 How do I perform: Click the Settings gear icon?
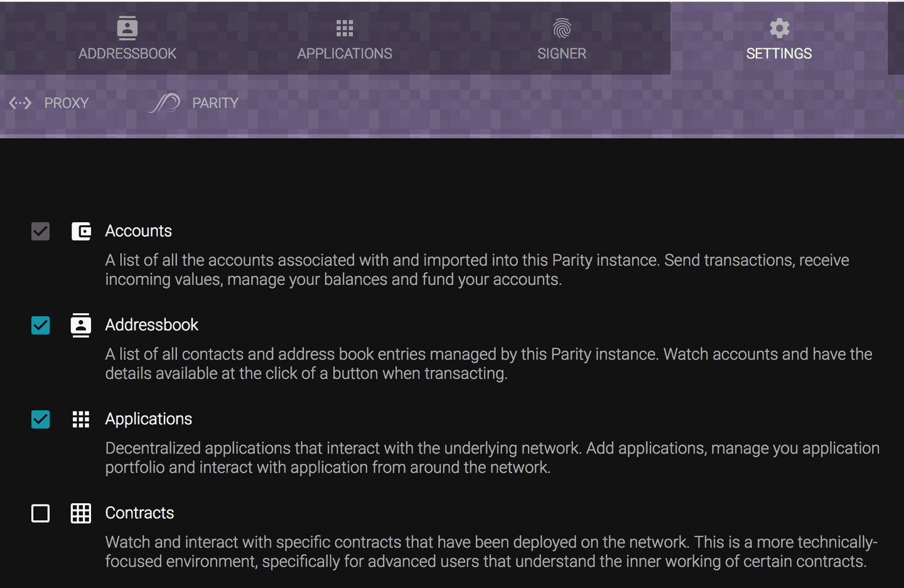pos(779,28)
